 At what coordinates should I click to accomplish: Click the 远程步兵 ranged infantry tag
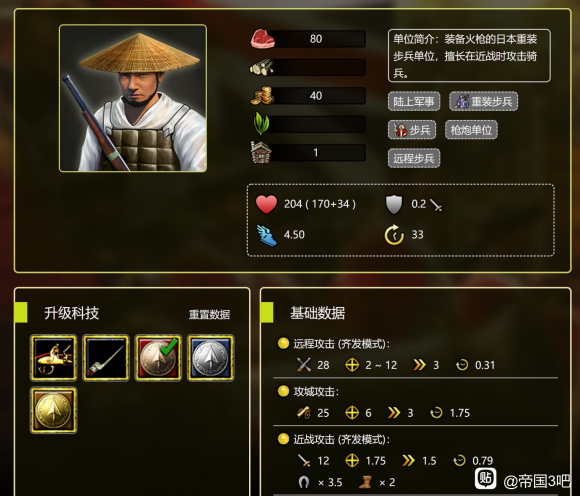[414, 158]
